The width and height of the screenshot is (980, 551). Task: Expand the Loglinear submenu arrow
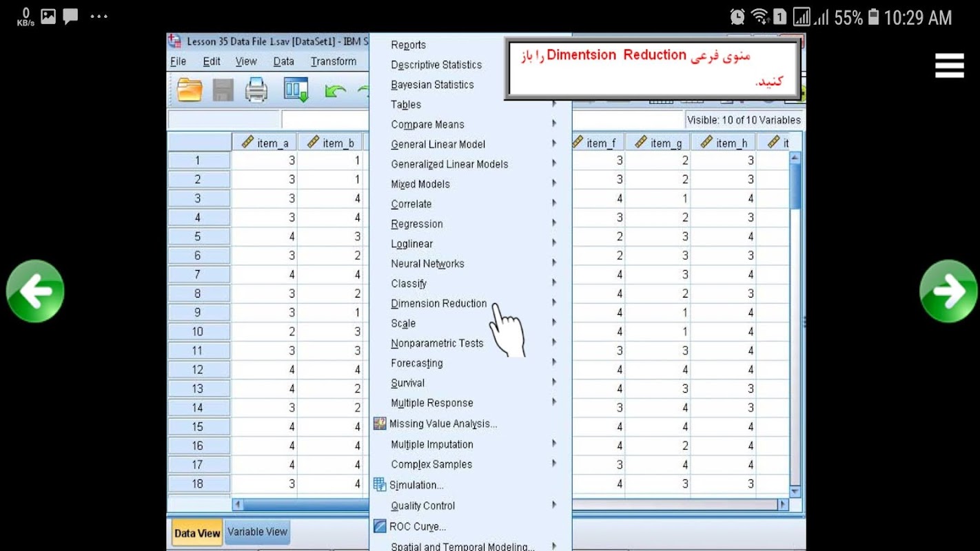[554, 244]
